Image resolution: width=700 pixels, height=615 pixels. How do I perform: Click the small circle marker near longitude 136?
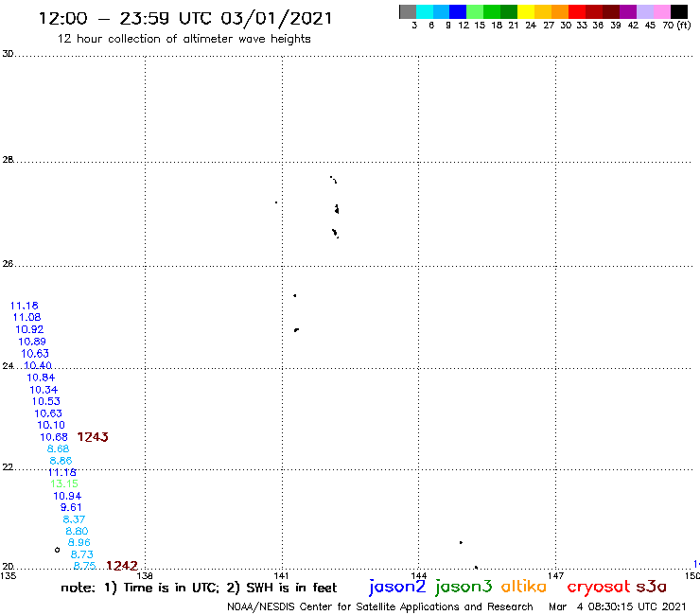click(x=57, y=550)
